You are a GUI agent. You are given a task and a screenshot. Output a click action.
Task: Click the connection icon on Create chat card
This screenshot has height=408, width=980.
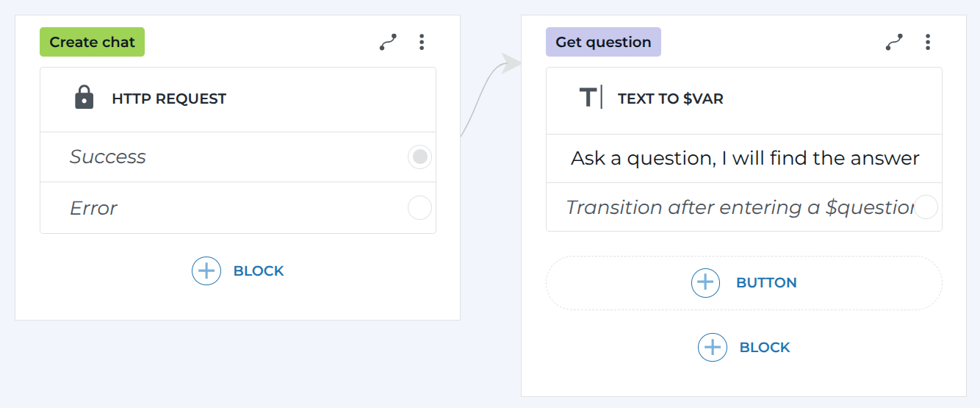point(388,43)
